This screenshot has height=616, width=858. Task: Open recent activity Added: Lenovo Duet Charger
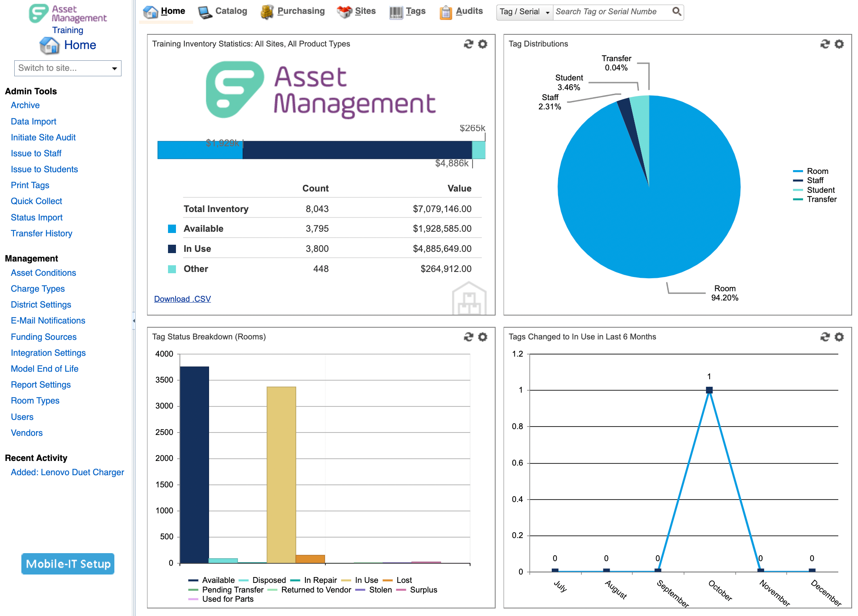click(x=67, y=472)
